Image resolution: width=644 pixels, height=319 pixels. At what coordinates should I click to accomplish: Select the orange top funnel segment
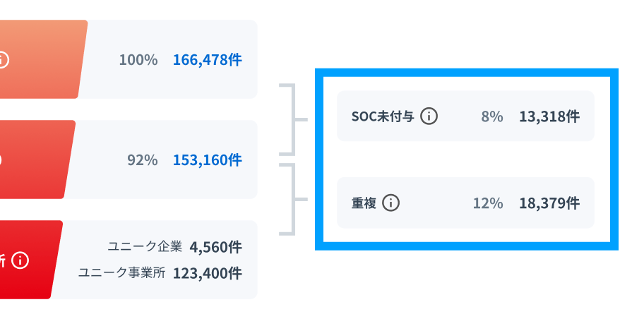[x=42, y=59]
